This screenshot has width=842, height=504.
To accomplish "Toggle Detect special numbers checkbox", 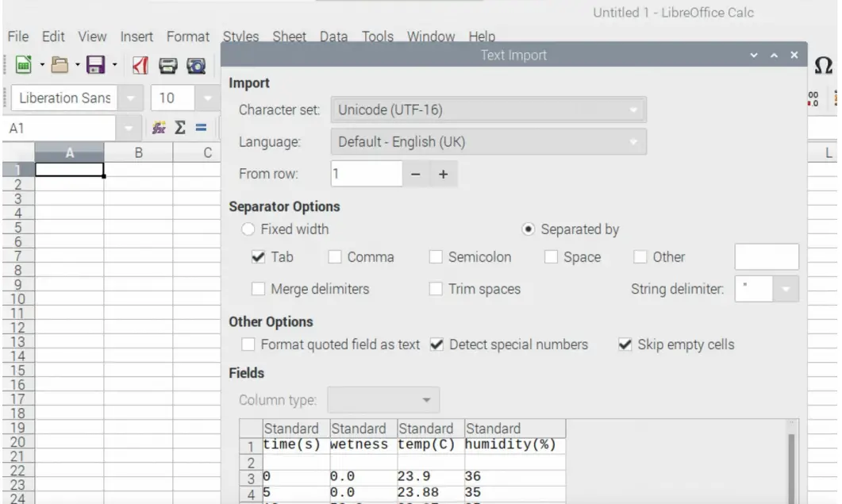I will click(436, 344).
